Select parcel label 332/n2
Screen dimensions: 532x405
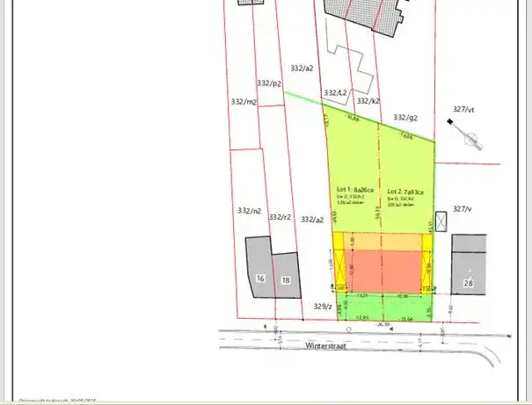(x=250, y=211)
